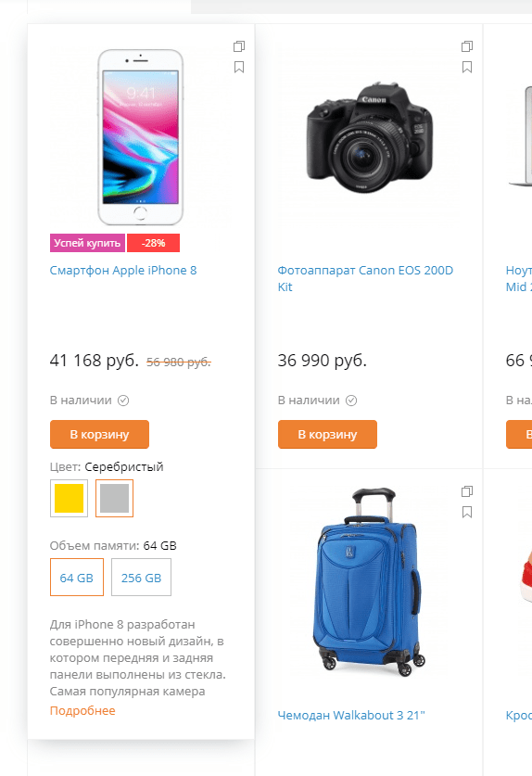Click the iPhone 8 product image

coord(141,137)
